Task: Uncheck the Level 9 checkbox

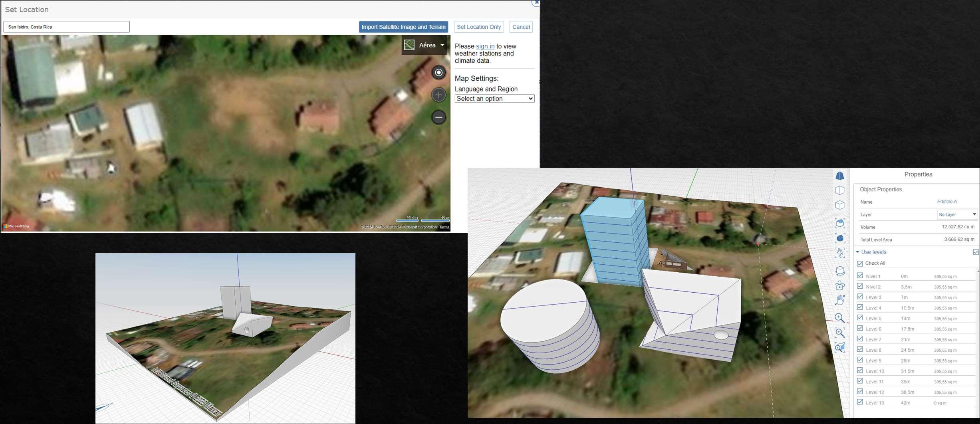Action: click(860, 360)
